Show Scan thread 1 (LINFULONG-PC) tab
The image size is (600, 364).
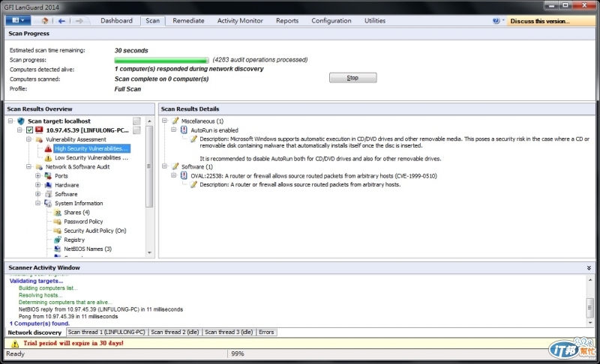pyautogui.click(x=106, y=333)
